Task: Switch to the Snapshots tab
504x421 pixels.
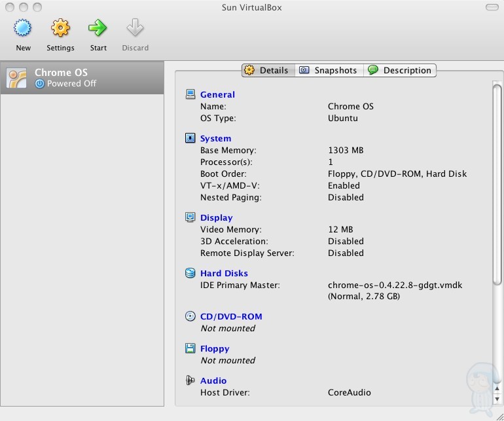Action: pos(329,70)
